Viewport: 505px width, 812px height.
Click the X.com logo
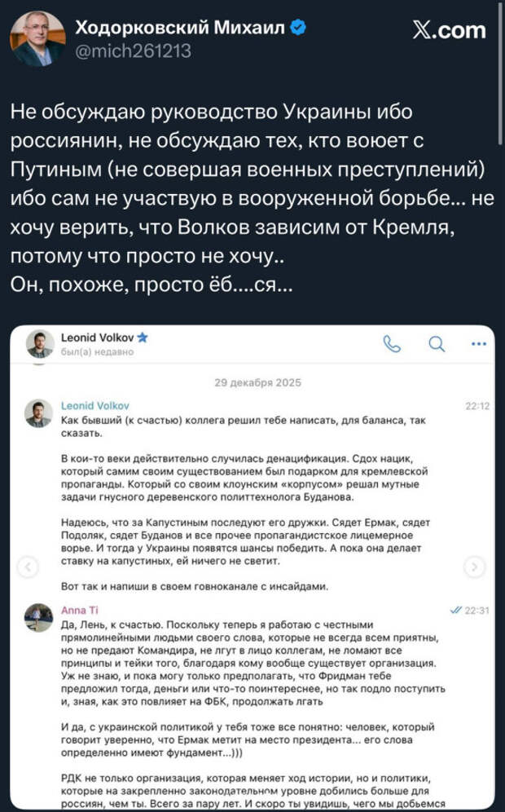click(448, 31)
